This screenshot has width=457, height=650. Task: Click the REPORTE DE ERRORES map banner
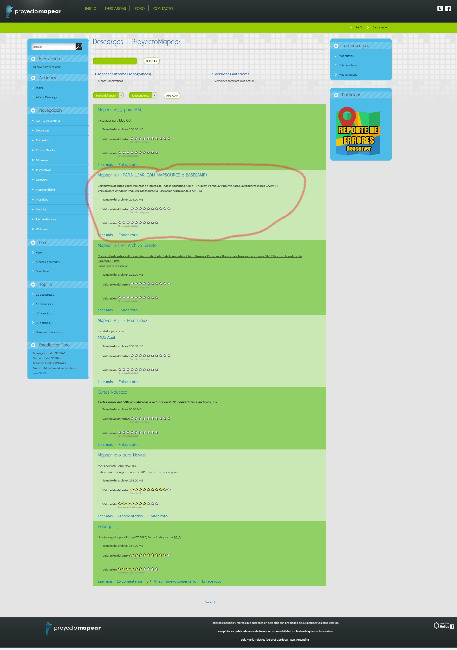(359, 130)
